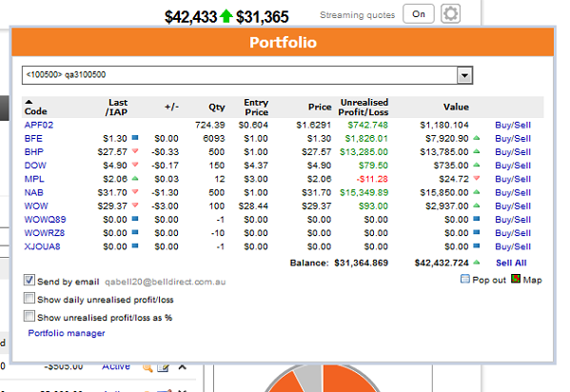Click Buy/Sell for NAB
The image size is (570, 392).
click(x=513, y=192)
